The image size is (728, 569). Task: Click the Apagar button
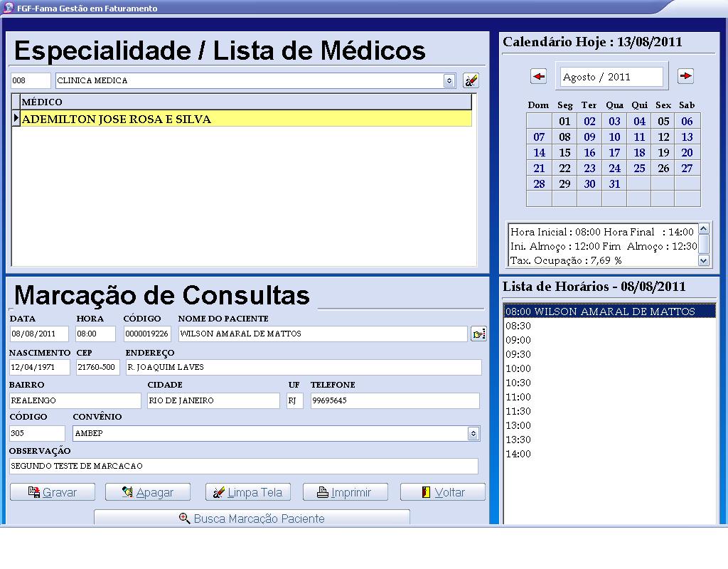pos(148,492)
